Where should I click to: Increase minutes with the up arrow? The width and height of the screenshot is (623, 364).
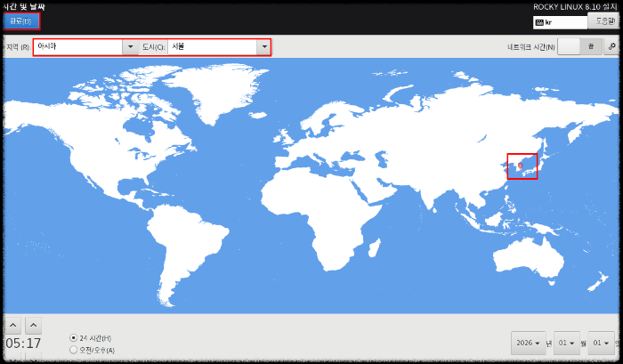(x=34, y=326)
